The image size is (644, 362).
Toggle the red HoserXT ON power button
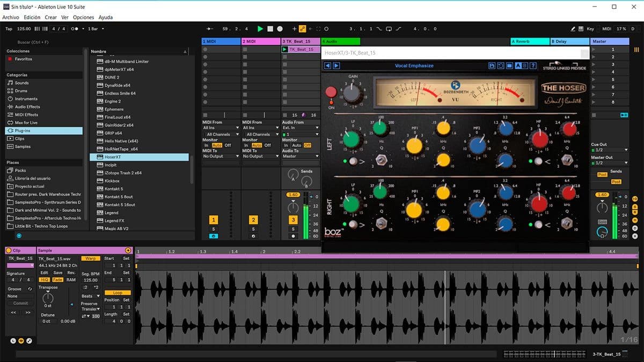pyautogui.click(x=331, y=91)
